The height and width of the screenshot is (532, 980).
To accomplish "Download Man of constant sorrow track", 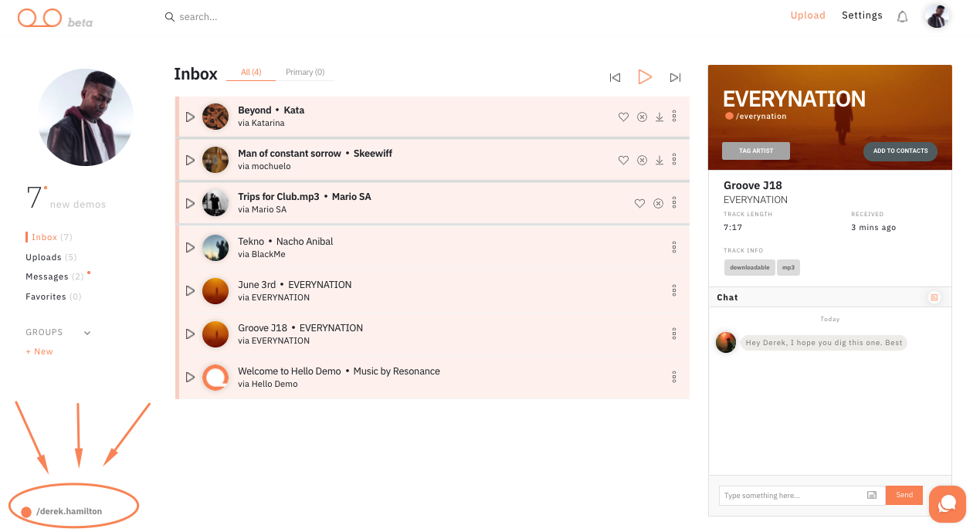I will 660,161.
